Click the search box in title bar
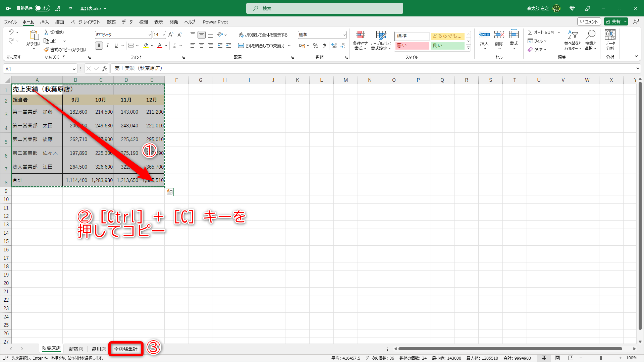 click(x=324, y=8)
